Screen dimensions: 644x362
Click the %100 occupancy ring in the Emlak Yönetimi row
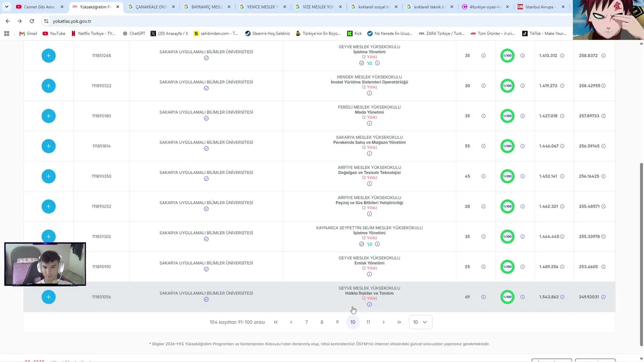tap(507, 266)
